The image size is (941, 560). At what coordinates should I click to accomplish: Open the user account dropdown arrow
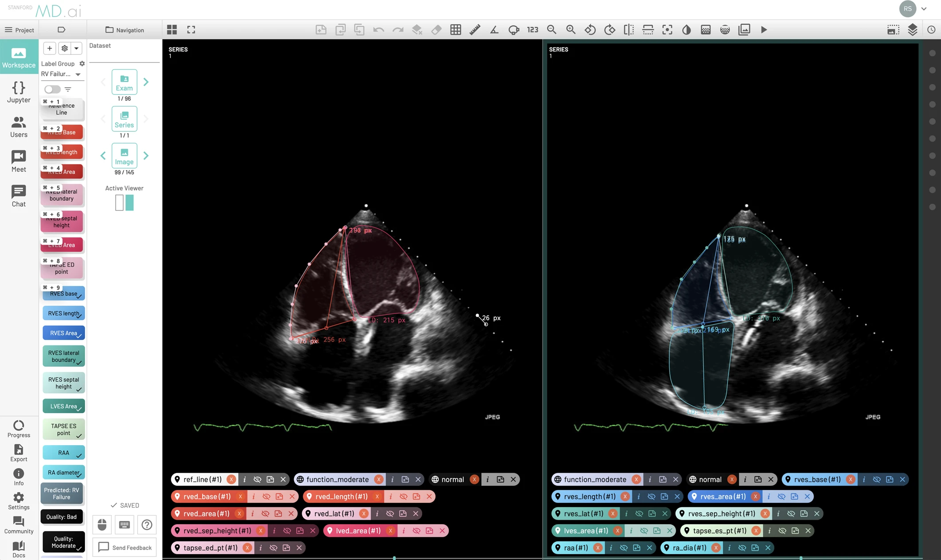click(x=924, y=8)
